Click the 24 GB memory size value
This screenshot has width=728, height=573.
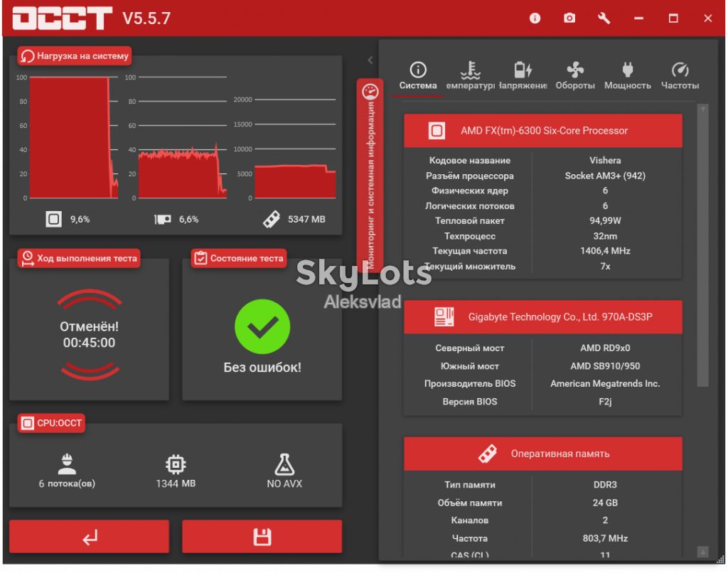(x=605, y=503)
